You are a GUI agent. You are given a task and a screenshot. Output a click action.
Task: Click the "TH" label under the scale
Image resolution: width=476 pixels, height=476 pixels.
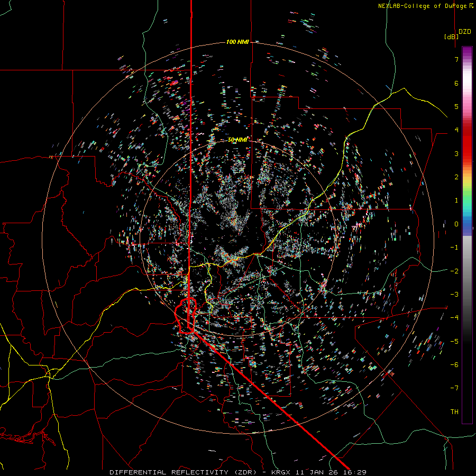point(454,411)
